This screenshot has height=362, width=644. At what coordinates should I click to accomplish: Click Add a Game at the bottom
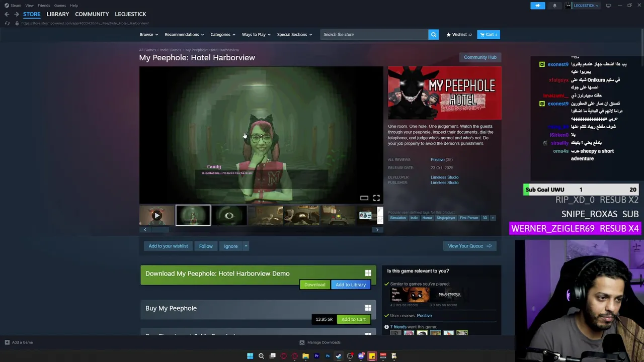19,343
